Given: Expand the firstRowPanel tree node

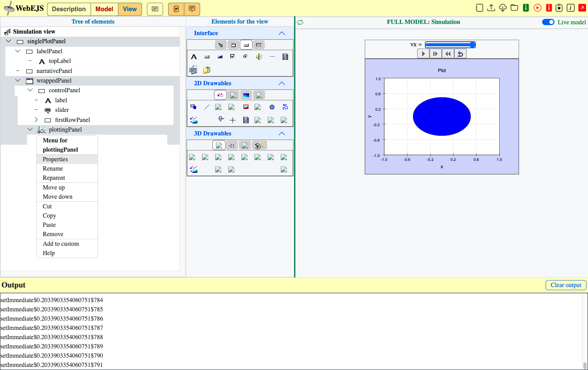Looking at the screenshot, I should 36,120.
